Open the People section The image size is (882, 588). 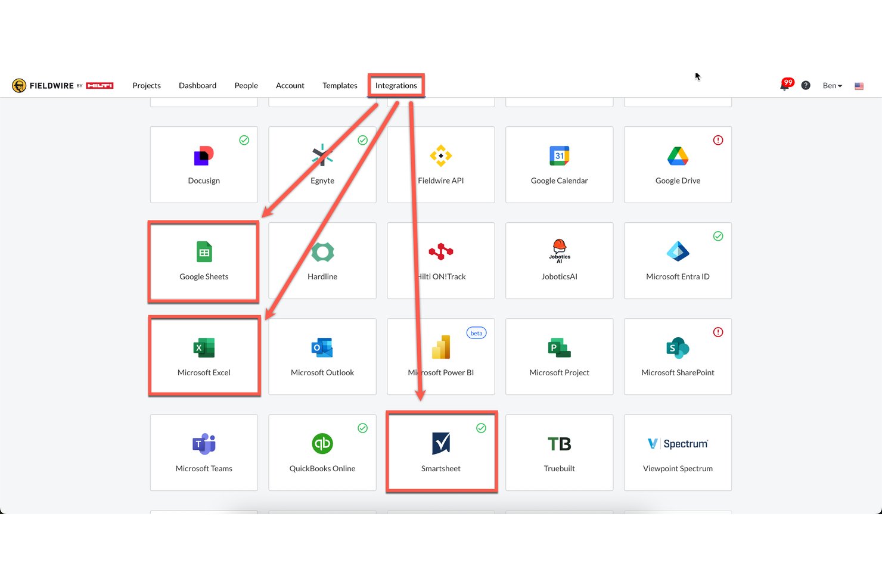coord(246,86)
